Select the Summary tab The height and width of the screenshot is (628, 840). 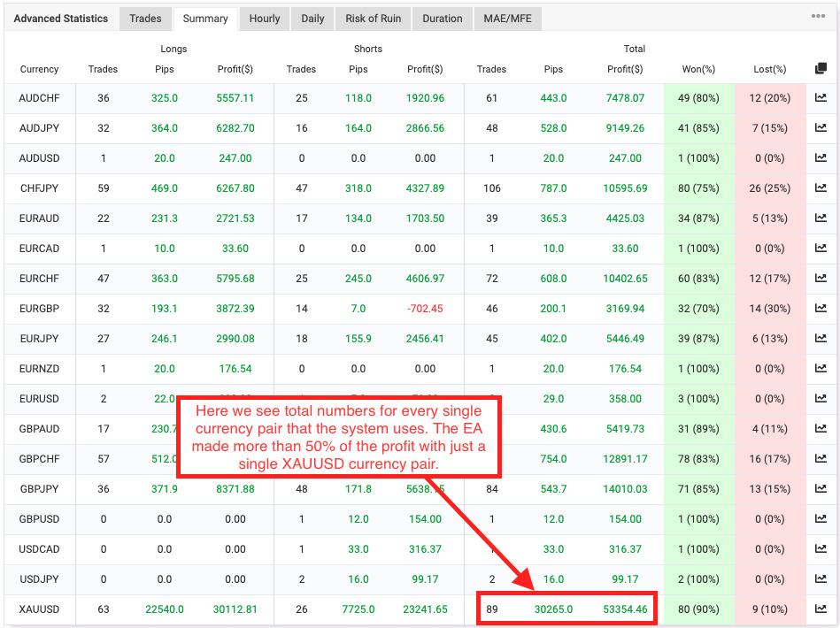[x=205, y=19]
